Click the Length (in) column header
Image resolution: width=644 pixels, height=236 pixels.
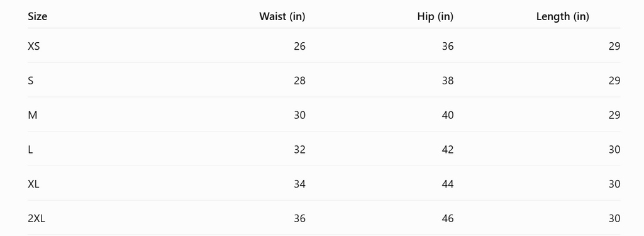563,16
